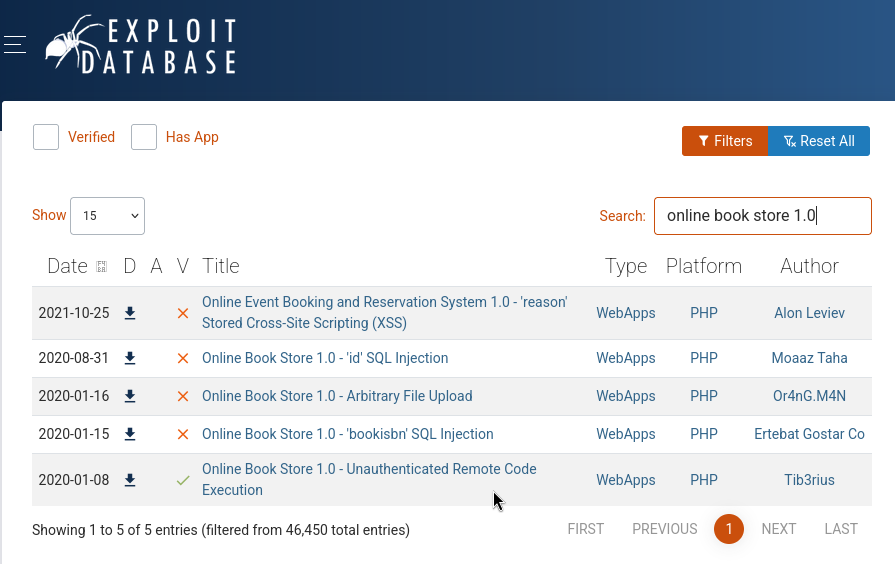Click the Verified label text
This screenshot has width=895, height=564.
pos(91,137)
